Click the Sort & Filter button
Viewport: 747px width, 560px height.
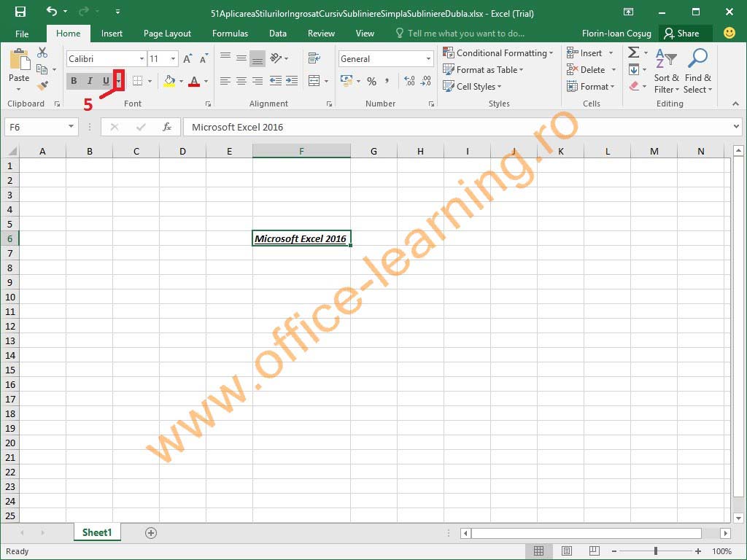point(666,71)
